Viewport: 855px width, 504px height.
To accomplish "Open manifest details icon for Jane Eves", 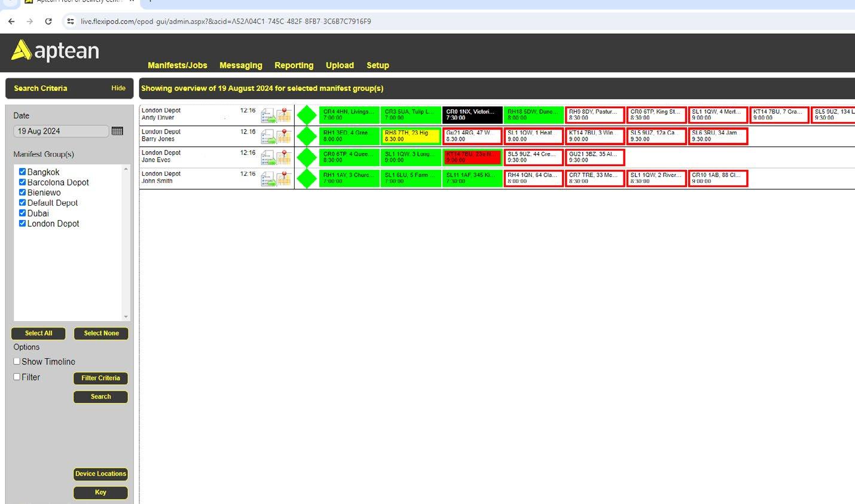I will pos(268,157).
